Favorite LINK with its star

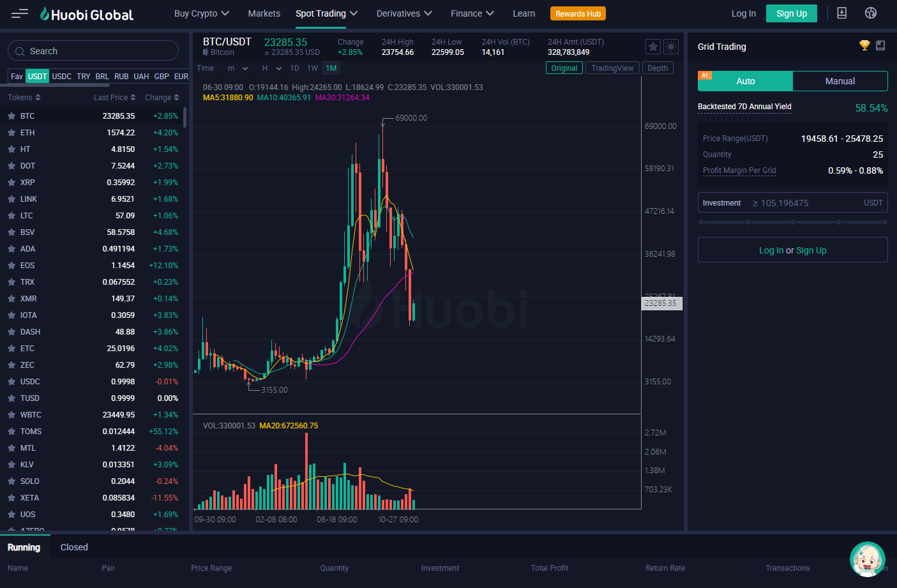point(11,199)
